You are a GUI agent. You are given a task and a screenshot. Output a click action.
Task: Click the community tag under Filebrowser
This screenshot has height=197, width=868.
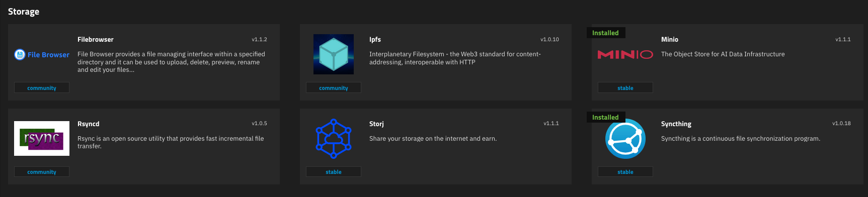pyautogui.click(x=42, y=88)
